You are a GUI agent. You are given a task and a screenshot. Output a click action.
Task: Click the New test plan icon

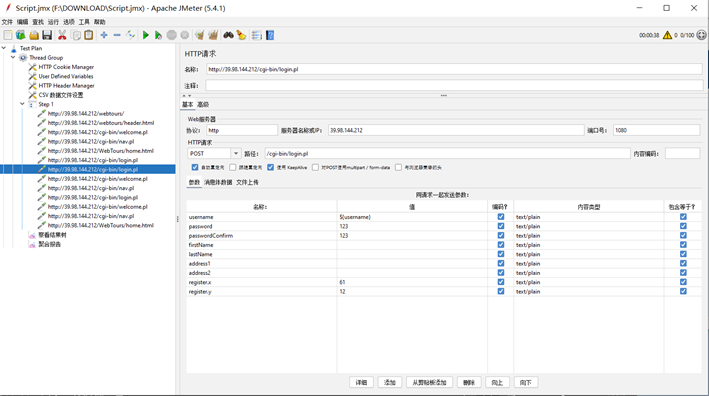[x=8, y=35]
